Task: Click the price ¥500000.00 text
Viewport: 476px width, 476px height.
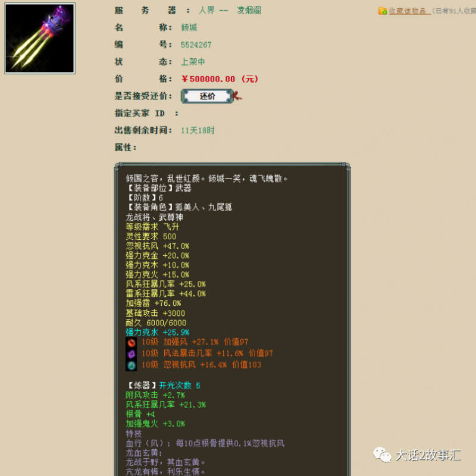Action: [220, 79]
